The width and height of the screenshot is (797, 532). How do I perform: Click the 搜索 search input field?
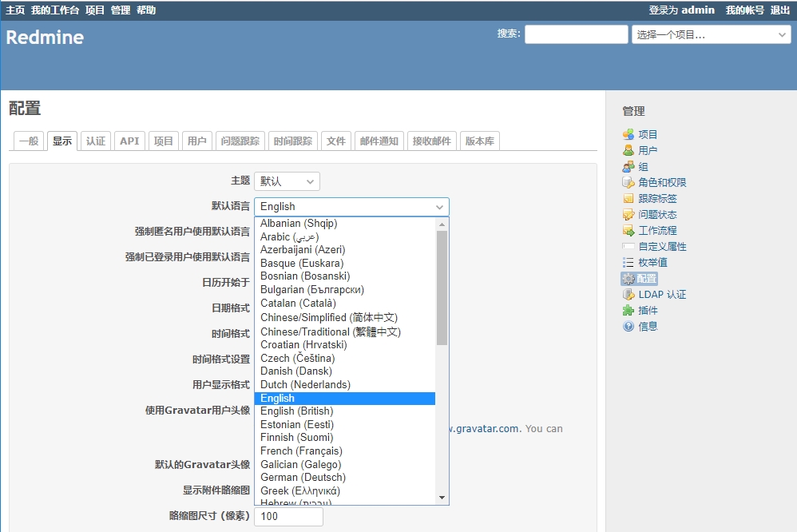pyautogui.click(x=576, y=34)
